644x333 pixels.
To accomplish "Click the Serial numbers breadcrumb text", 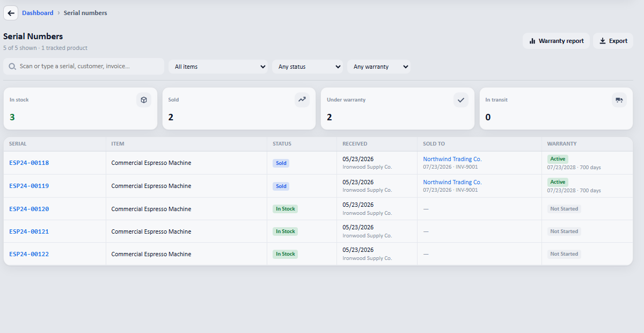I will 85,13.
